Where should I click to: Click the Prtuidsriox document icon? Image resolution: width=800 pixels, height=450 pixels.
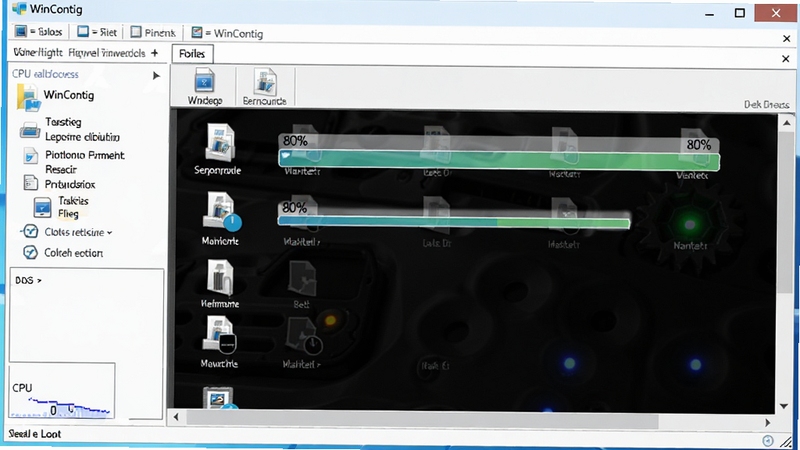(x=31, y=183)
